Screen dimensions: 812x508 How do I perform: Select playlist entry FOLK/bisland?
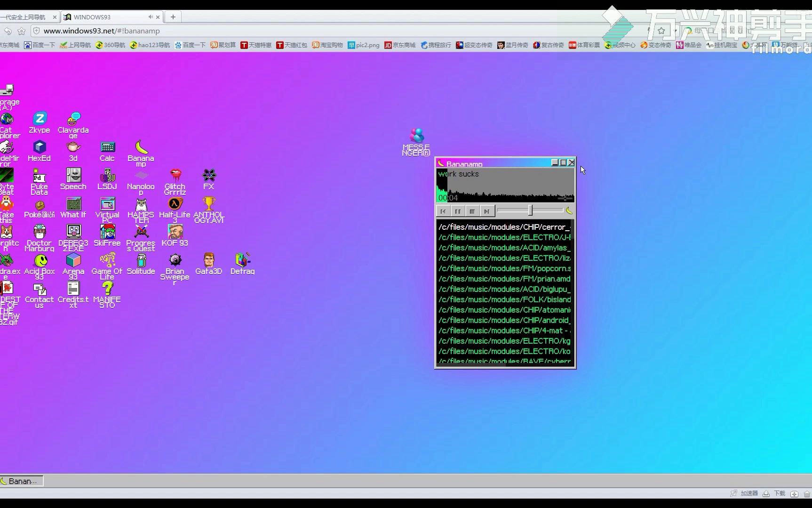coord(505,299)
